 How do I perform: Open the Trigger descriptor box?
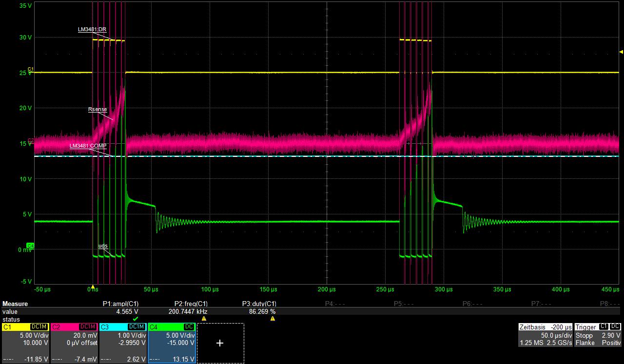click(x=598, y=335)
